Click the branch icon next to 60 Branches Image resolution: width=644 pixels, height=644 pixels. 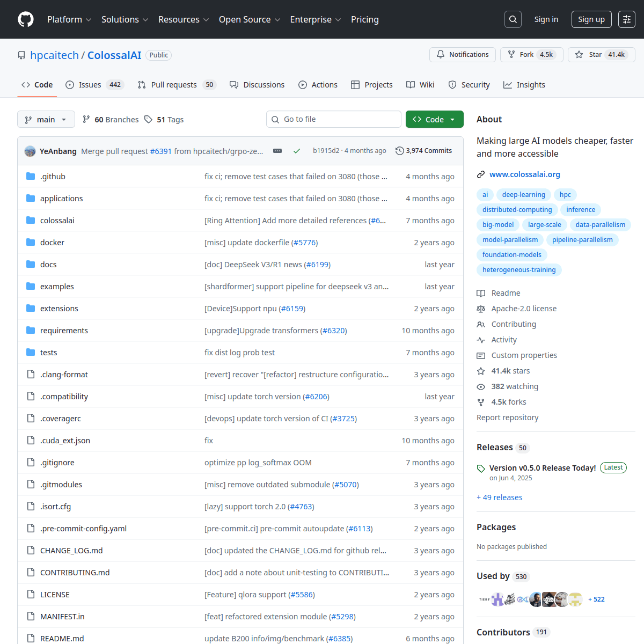click(x=86, y=119)
